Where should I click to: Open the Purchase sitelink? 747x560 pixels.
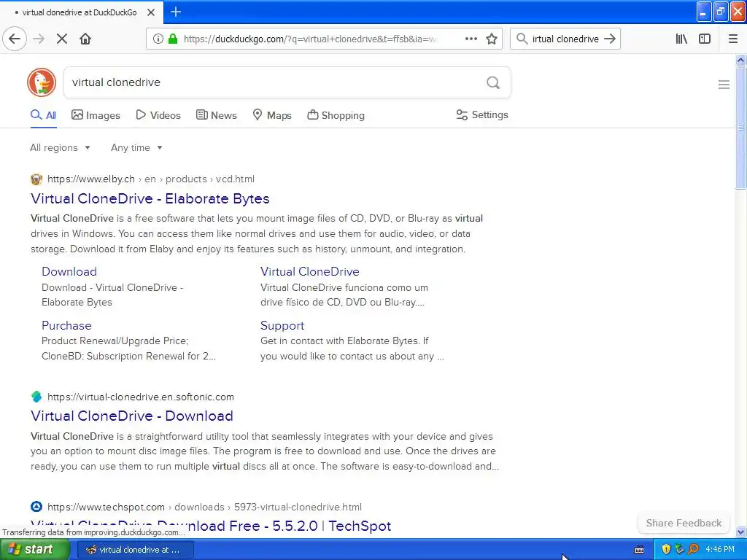click(66, 325)
